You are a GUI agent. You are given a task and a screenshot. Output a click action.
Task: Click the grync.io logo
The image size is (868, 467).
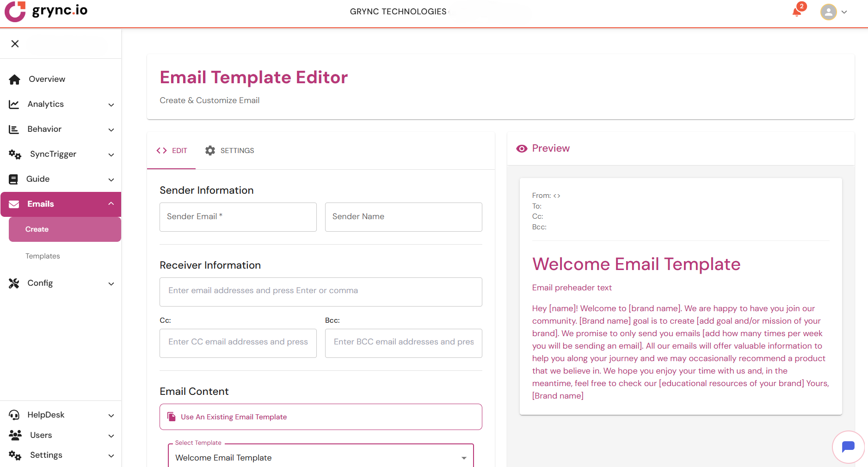46,11
